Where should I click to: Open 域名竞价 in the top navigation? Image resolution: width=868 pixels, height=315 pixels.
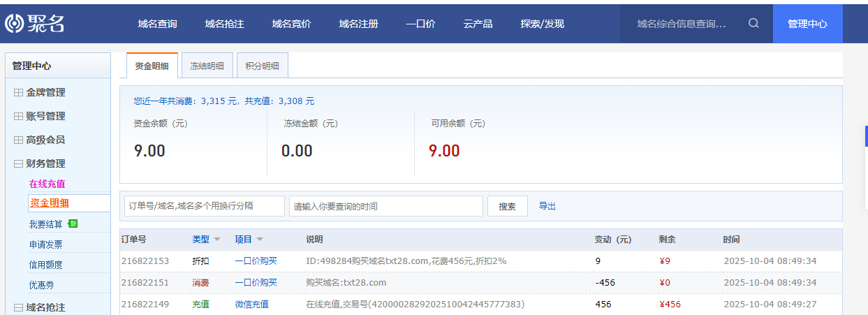pyautogui.click(x=291, y=24)
